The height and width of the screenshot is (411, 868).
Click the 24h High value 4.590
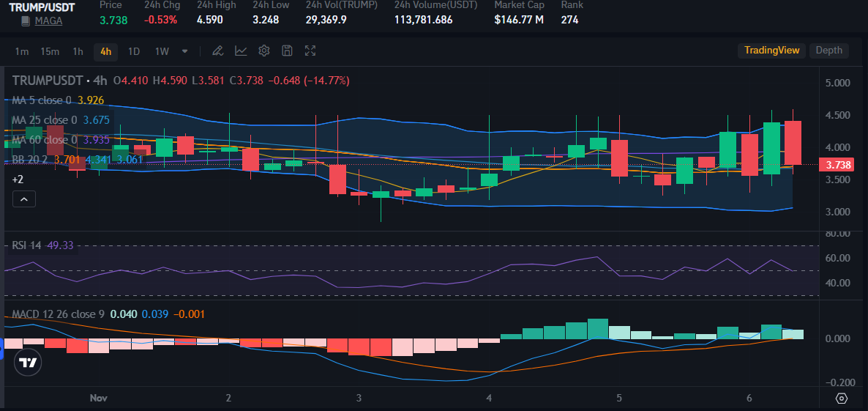coord(210,20)
